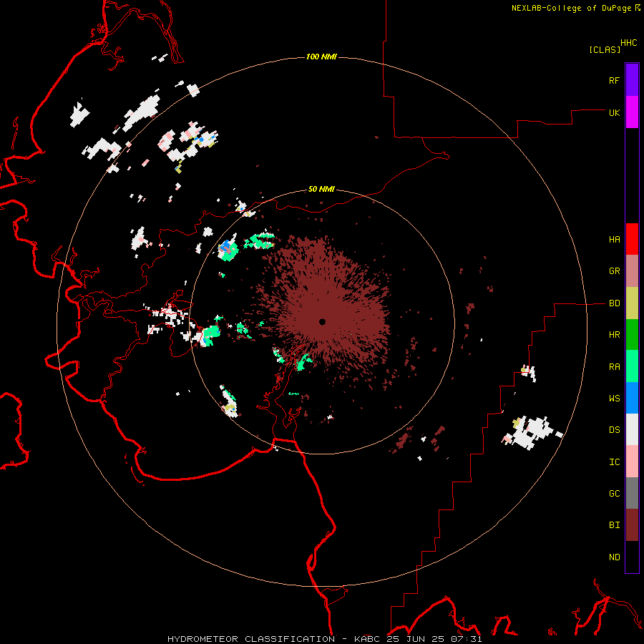This screenshot has height=644, width=644.
Task: Click the NEXLAB-College of DuPage credit
Action: click(x=571, y=8)
